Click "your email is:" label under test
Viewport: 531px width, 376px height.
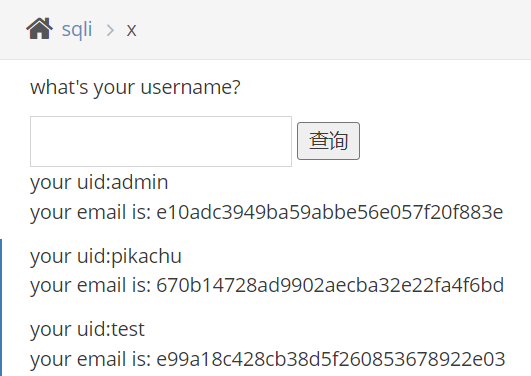coord(90,360)
